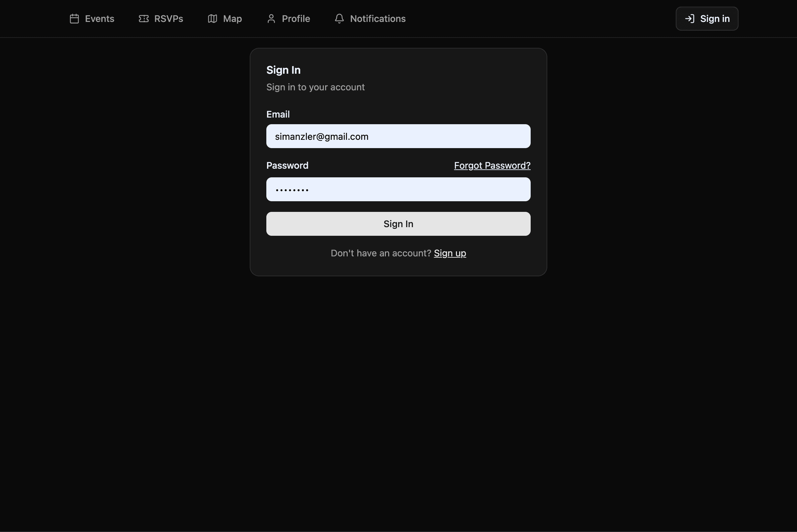Click the login arrow icon top right

689,19
